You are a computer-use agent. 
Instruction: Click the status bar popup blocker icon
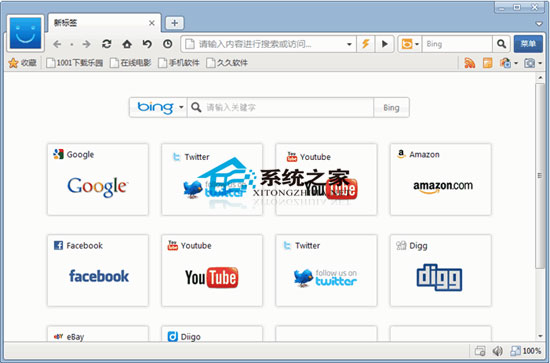pos(480,351)
